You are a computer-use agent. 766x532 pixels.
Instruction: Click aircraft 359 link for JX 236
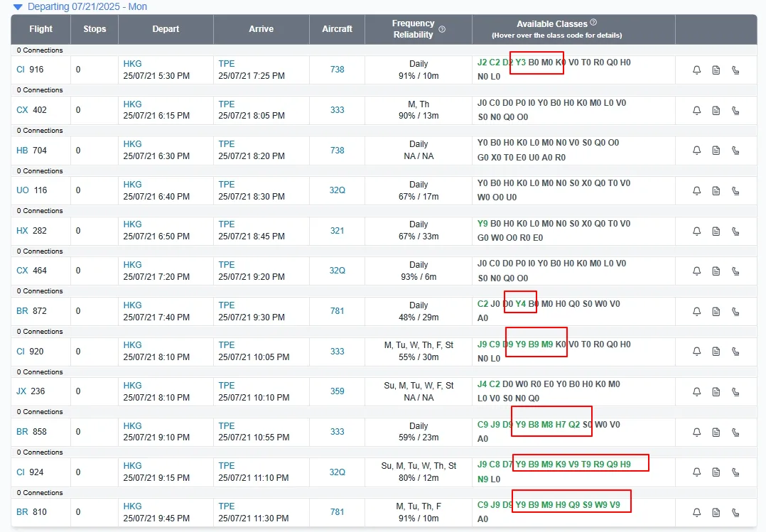pos(337,391)
